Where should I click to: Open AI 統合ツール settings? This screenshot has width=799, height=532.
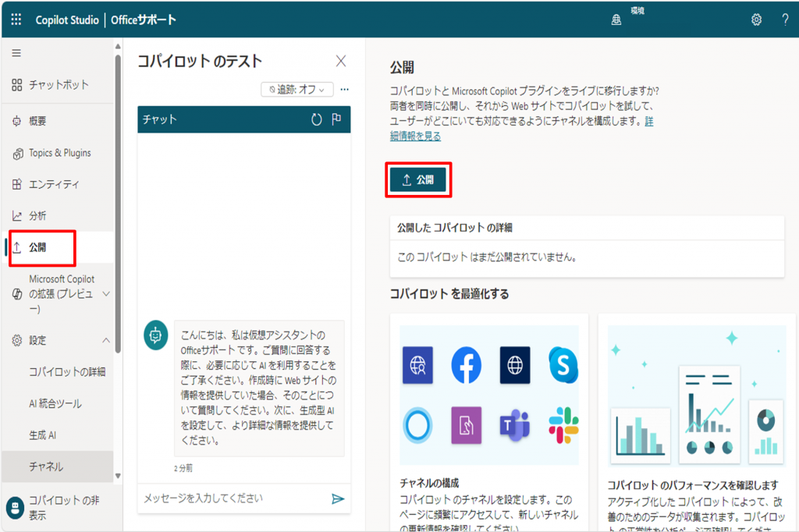[x=55, y=403]
